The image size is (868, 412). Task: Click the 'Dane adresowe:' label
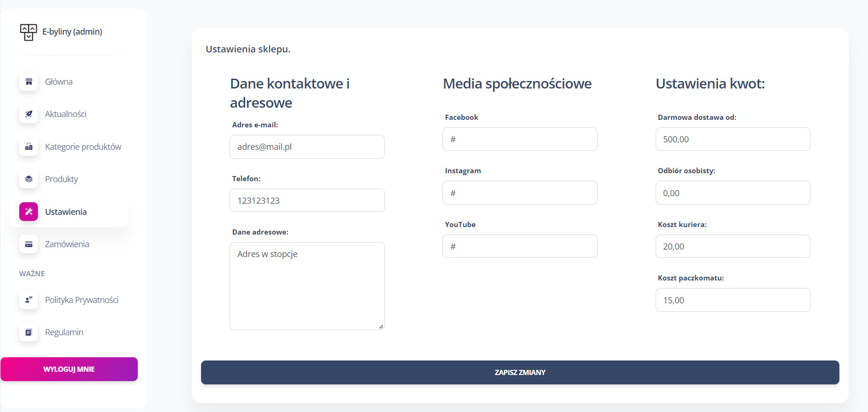(260, 232)
